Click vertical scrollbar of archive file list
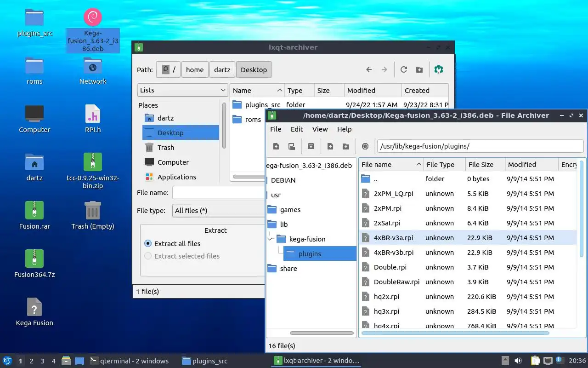 coord(582,209)
